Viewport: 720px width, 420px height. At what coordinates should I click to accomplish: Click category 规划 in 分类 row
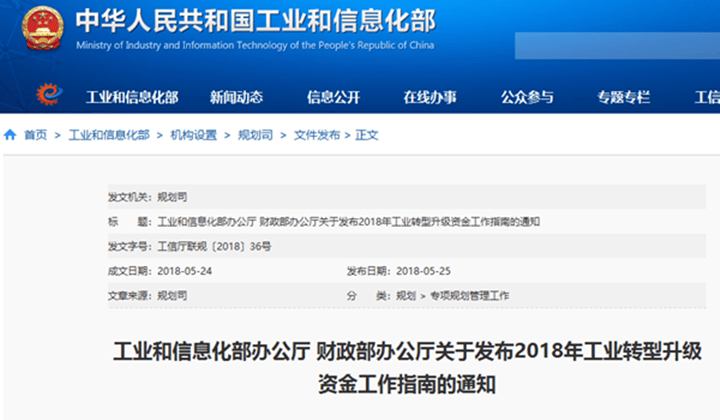click(406, 296)
